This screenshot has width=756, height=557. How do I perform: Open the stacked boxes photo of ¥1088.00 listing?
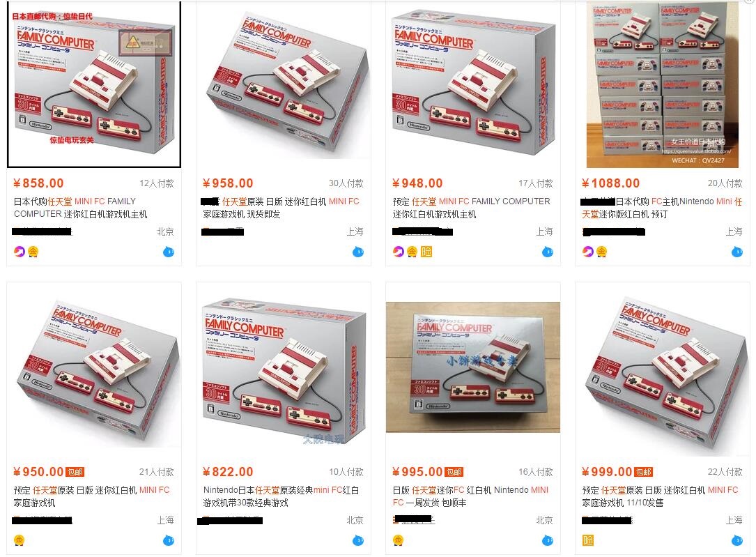pos(663,84)
